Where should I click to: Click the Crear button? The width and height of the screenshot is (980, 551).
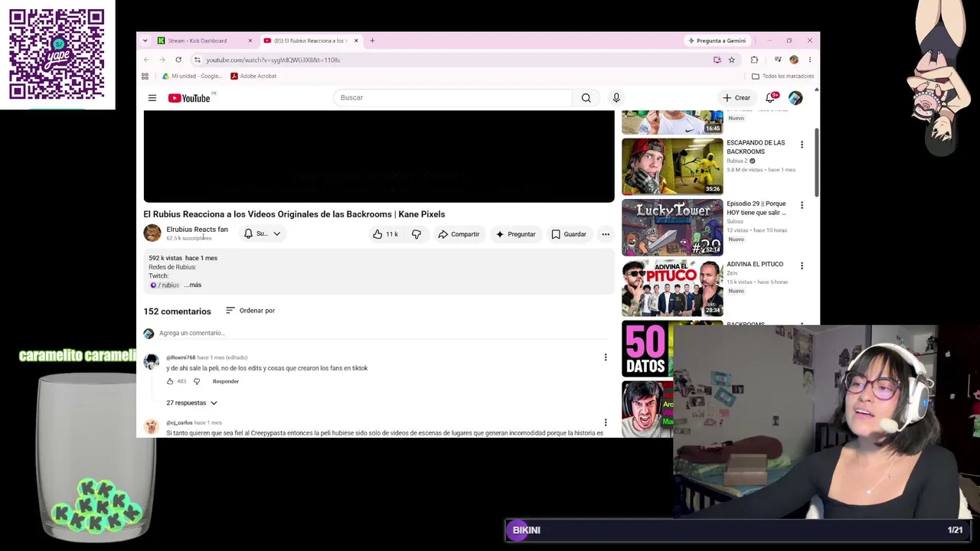[737, 98]
